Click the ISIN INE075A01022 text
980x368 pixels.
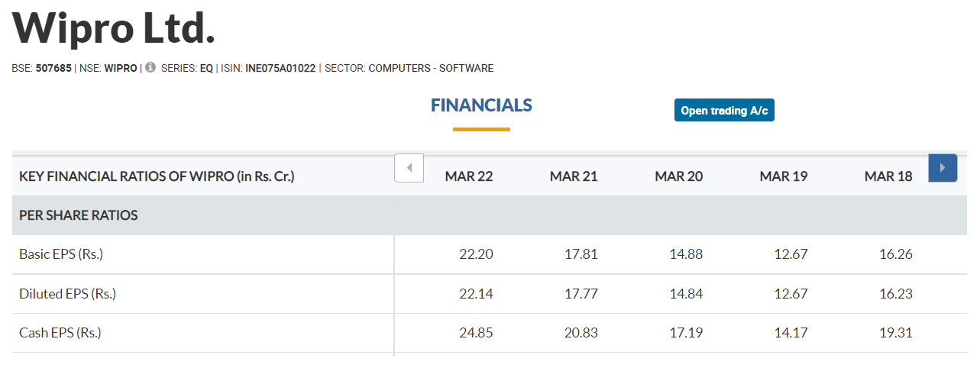point(280,68)
